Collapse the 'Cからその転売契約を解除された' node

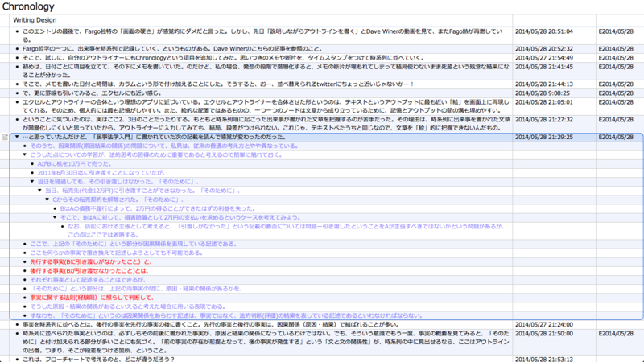pyautogui.click(x=47, y=200)
